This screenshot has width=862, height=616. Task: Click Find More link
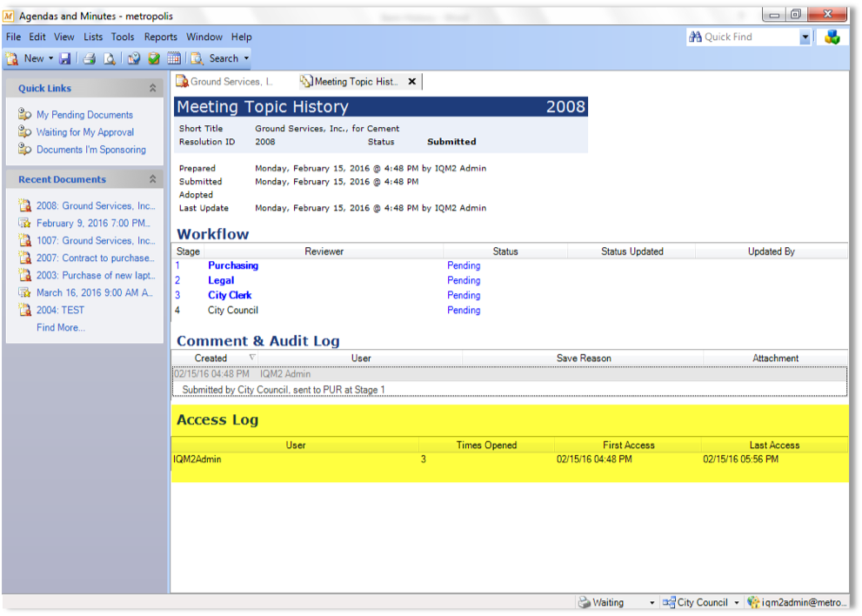click(x=61, y=328)
